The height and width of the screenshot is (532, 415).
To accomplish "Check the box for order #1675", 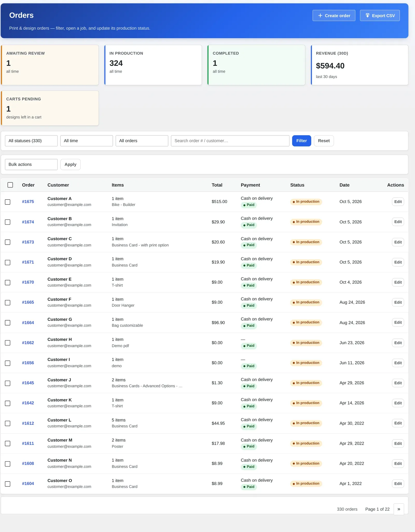I will 8,202.
